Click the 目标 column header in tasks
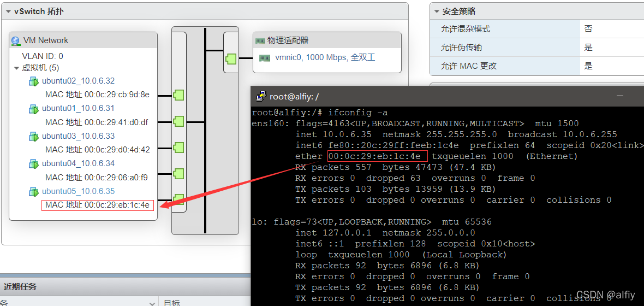The image size is (644, 306). [x=171, y=302]
